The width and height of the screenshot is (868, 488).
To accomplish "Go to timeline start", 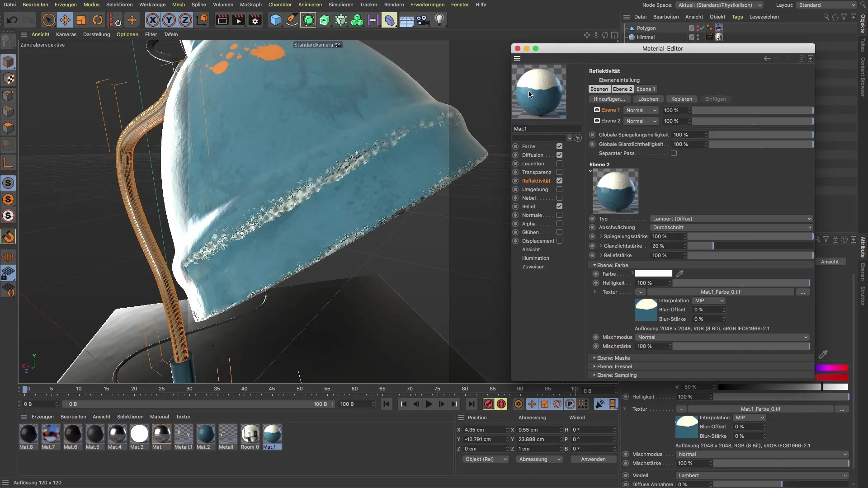I will pyautogui.click(x=387, y=404).
